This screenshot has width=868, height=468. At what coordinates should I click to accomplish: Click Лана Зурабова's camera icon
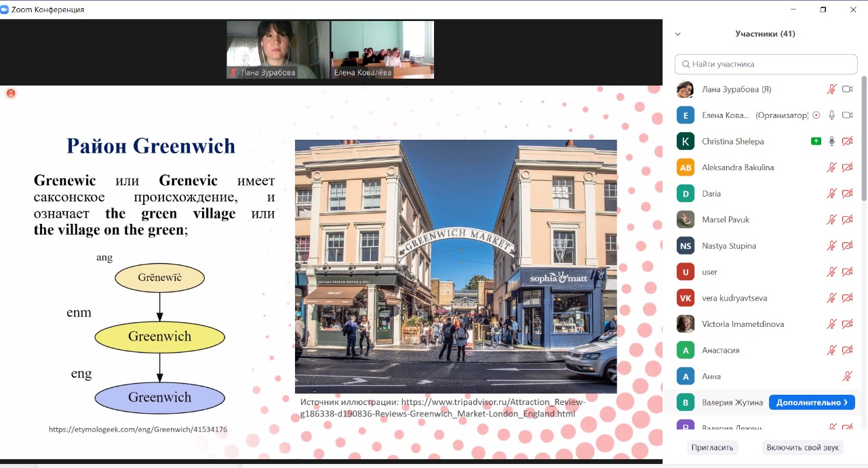point(847,89)
